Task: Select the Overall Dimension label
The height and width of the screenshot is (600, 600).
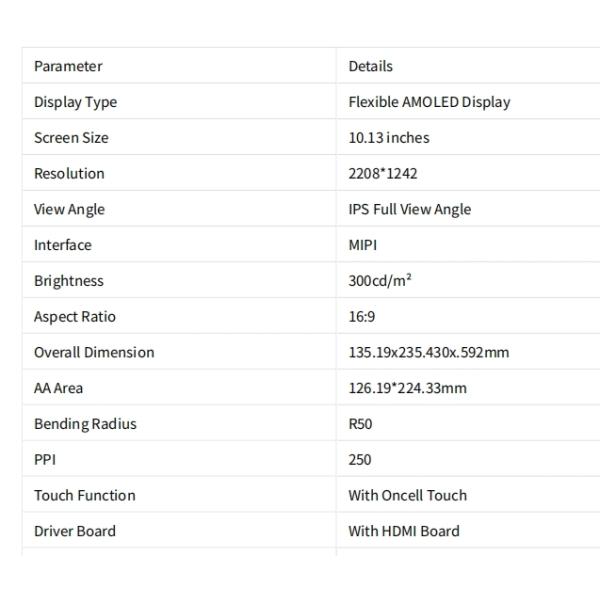Action: click(x=94, y=352)
